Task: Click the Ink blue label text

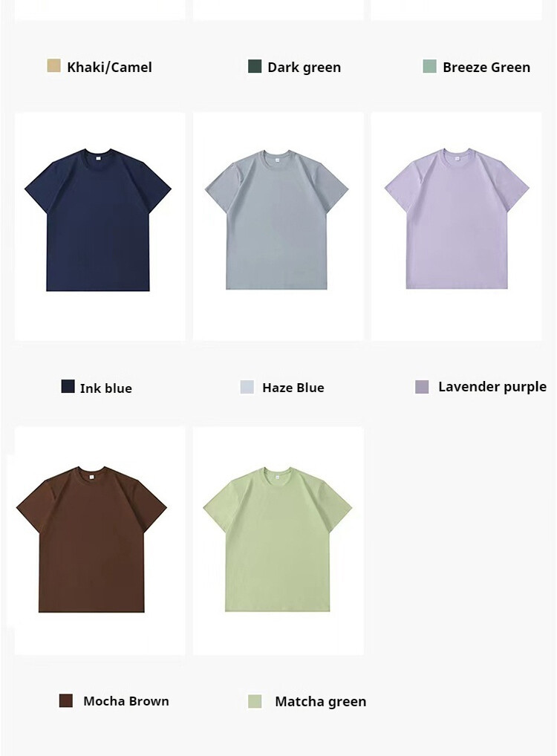Action: point(106,388)
